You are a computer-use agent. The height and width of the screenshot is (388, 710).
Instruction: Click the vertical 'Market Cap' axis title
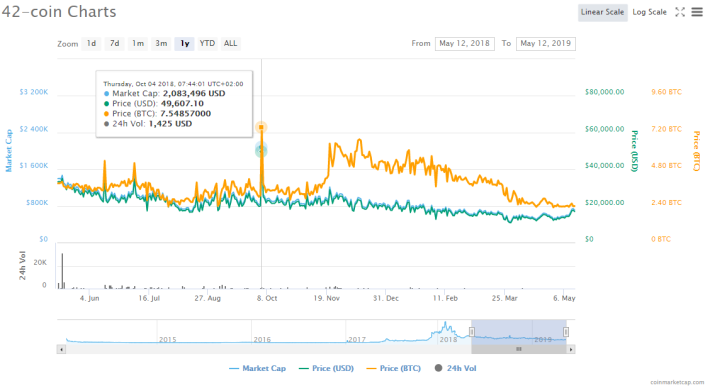(x=9, y=151)
